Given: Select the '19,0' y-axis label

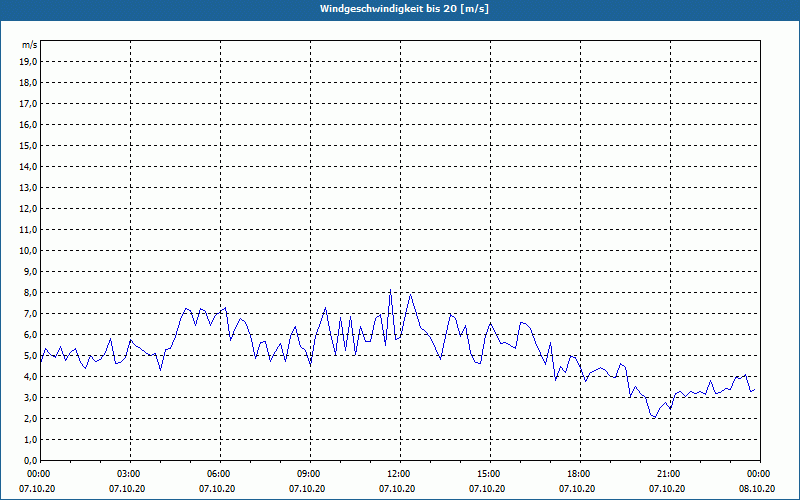Looking at the screenshot, I should point(29,62).
